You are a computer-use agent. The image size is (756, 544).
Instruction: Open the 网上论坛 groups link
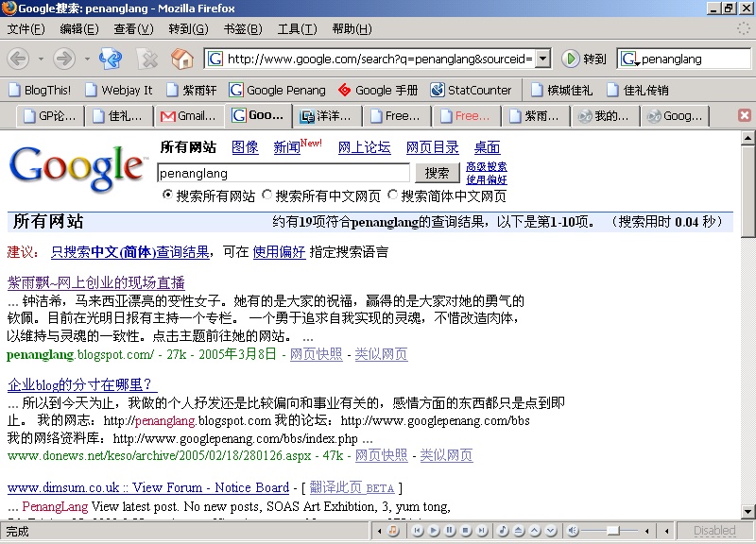click(x=364, y=147)
